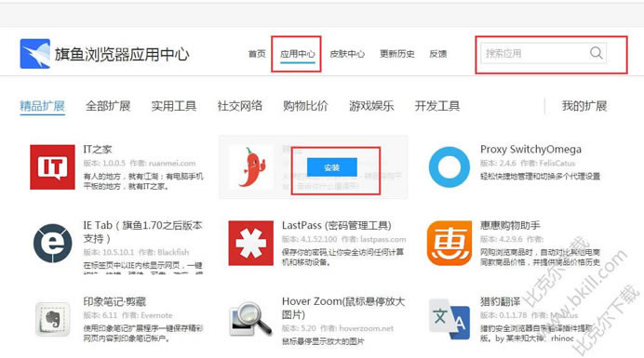644x358 pixels.
Task: Open the Proxy SwitchyOmega title link
Action: [530, 150]
